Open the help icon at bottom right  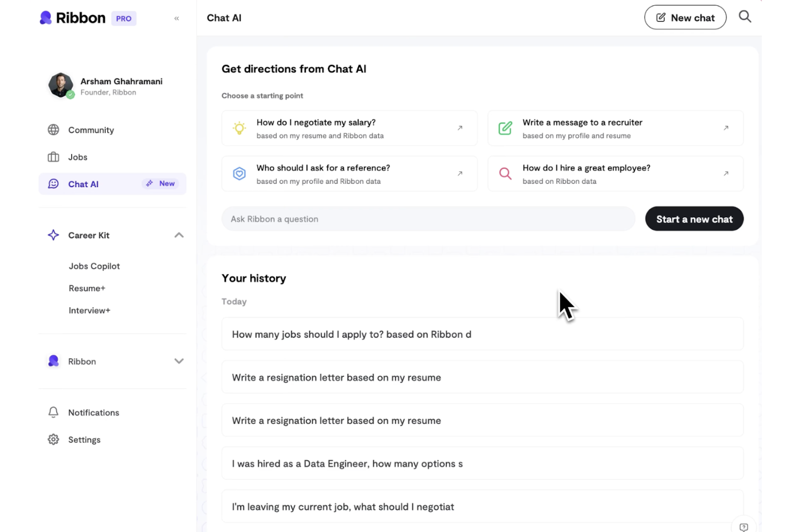click(744, 527)
